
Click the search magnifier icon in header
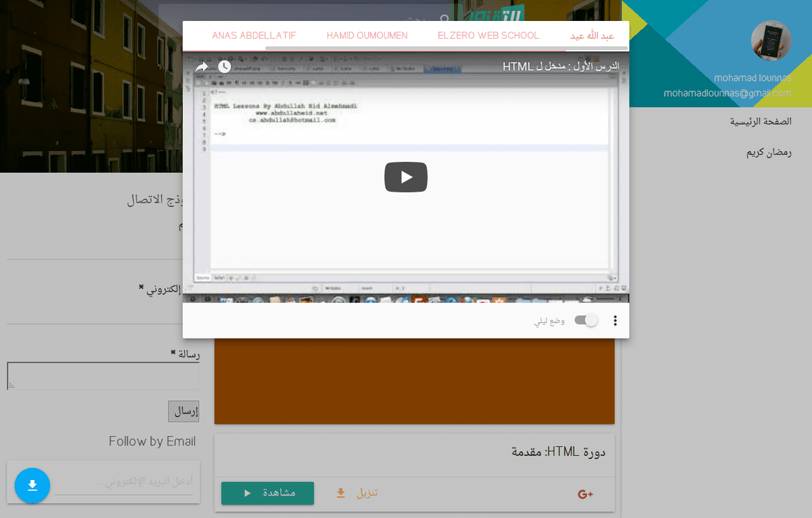[x=445, y=20]
